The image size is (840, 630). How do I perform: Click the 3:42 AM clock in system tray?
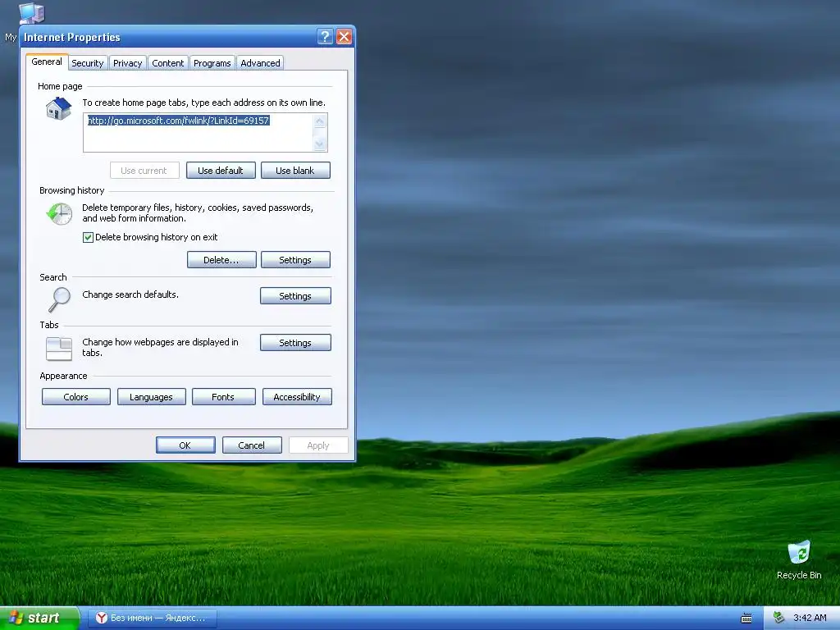pyautogui.click(x=810, y=618)
